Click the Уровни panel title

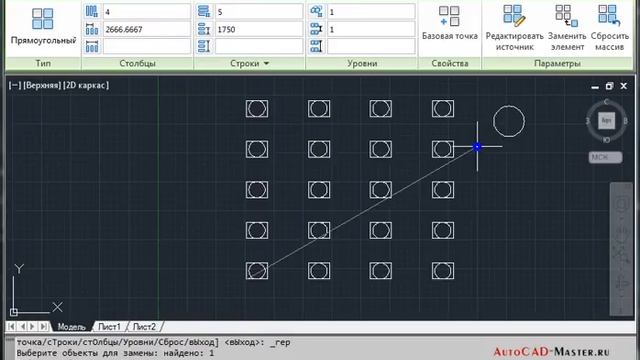362,63
